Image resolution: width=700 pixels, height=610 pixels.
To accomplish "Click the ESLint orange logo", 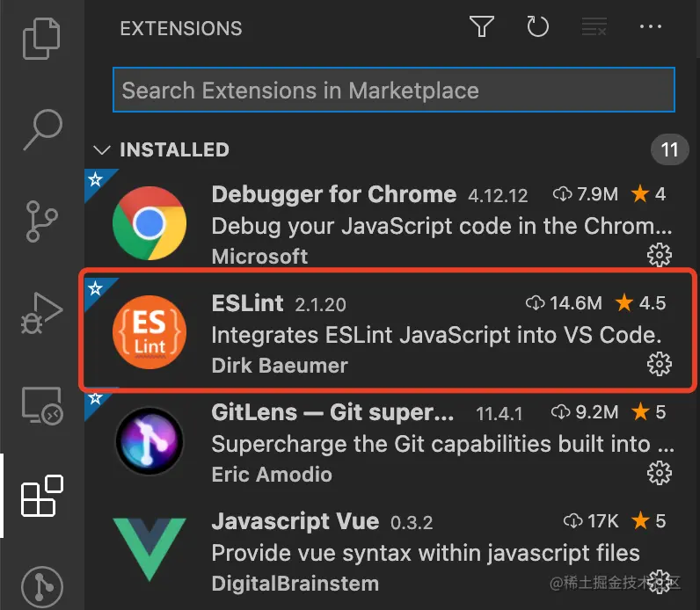I will tap(149, 332).
